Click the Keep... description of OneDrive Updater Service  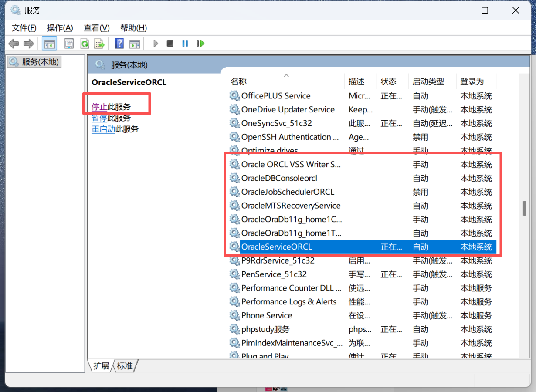point(361,109)
